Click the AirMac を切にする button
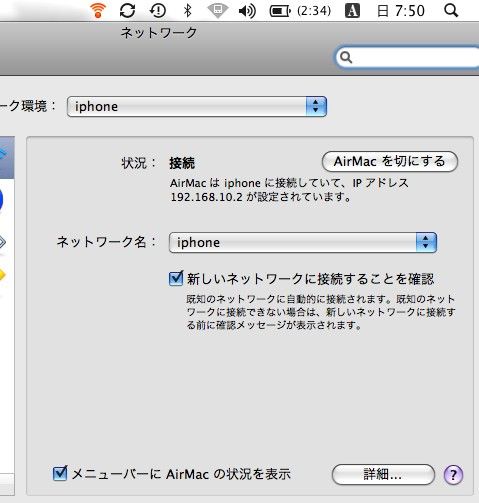 click(x=390, y=162)
